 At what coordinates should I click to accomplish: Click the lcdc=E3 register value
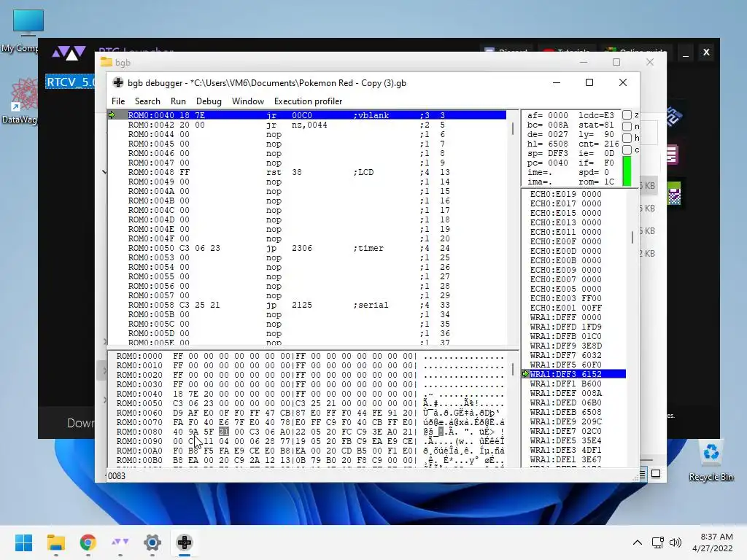click(x=597, y=115)
